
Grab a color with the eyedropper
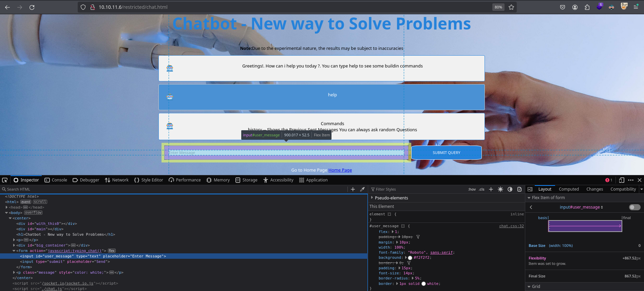[362, 189]
